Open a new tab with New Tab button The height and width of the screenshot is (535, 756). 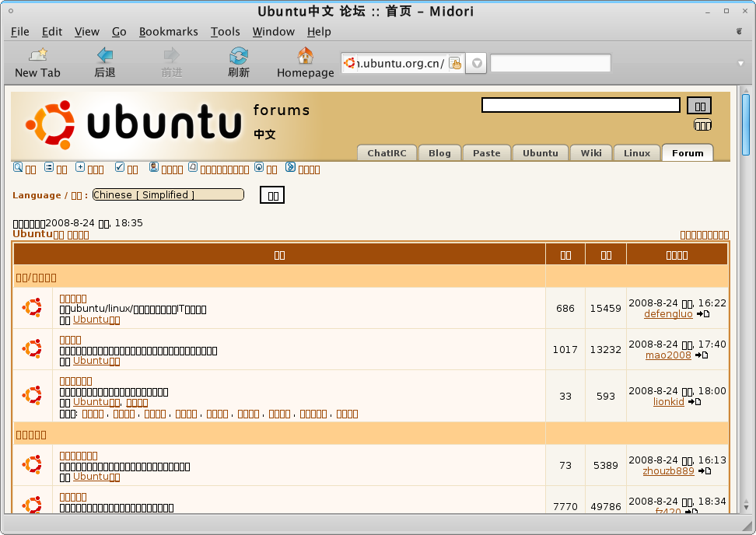pos(37,63)
